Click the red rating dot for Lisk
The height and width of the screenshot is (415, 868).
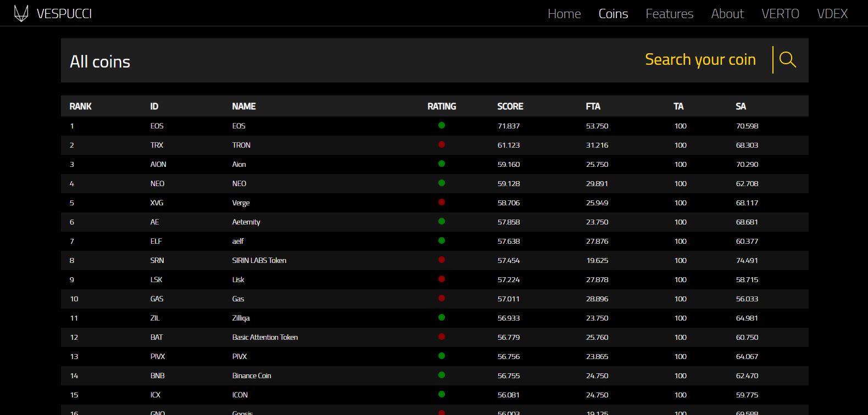pos(442,279)
